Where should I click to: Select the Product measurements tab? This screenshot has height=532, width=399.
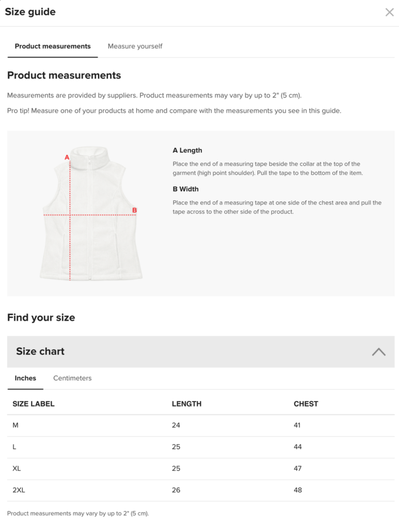tap(53, 46)
